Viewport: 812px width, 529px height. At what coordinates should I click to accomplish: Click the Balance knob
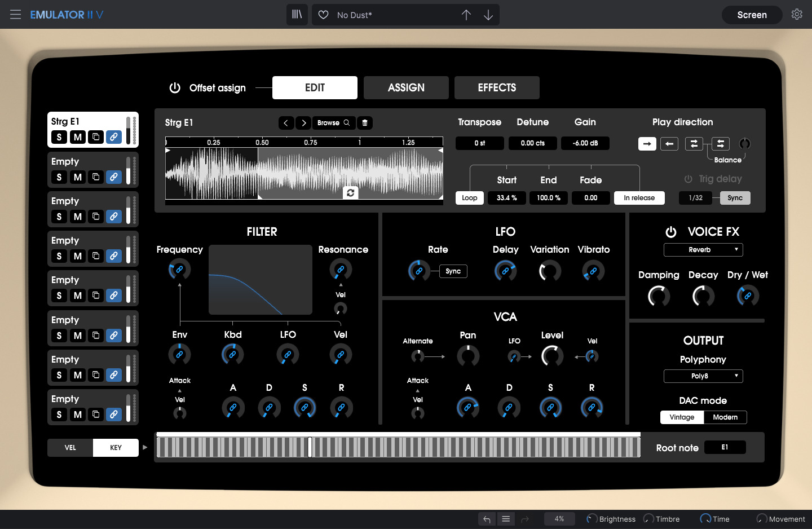[x=745, y=144]
